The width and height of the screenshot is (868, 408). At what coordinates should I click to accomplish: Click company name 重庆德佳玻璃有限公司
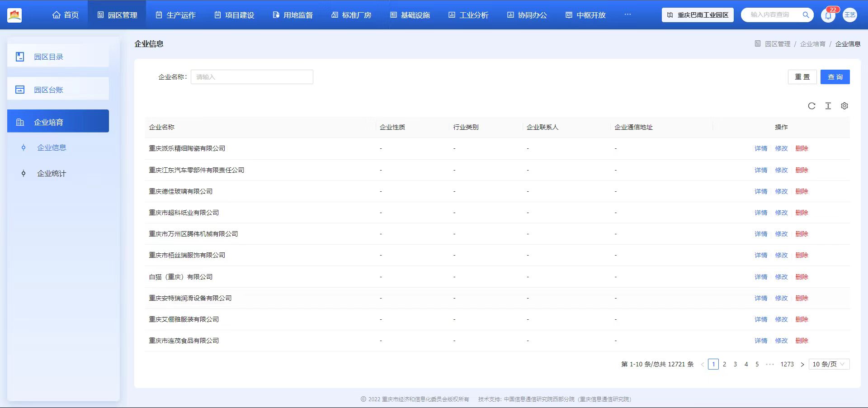(181, 191)
